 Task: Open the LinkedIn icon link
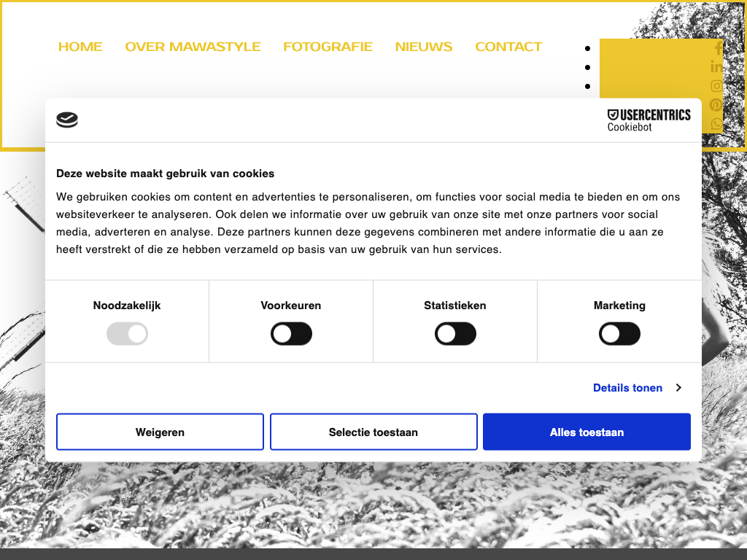tap(716, 66)
